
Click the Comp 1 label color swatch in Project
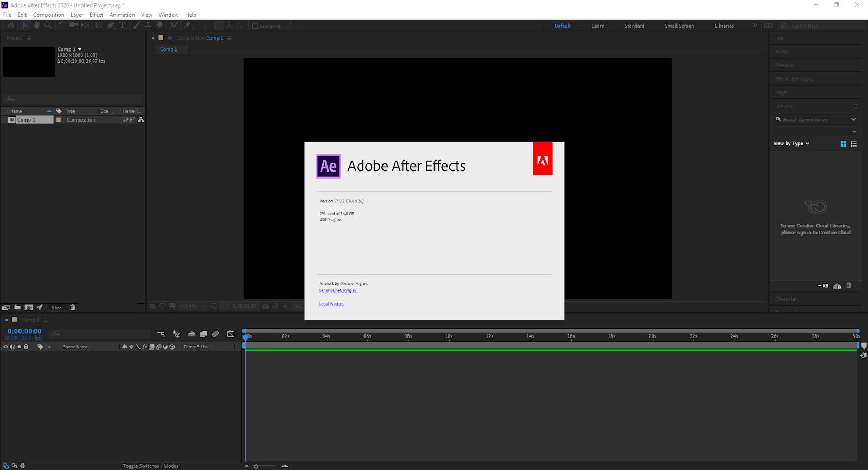(x=59, y=120)
